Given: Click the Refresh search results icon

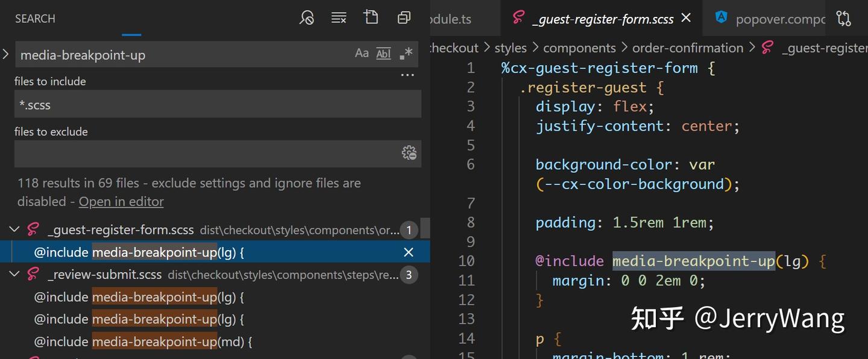Looking at the screenshot, I should [307, 18].
